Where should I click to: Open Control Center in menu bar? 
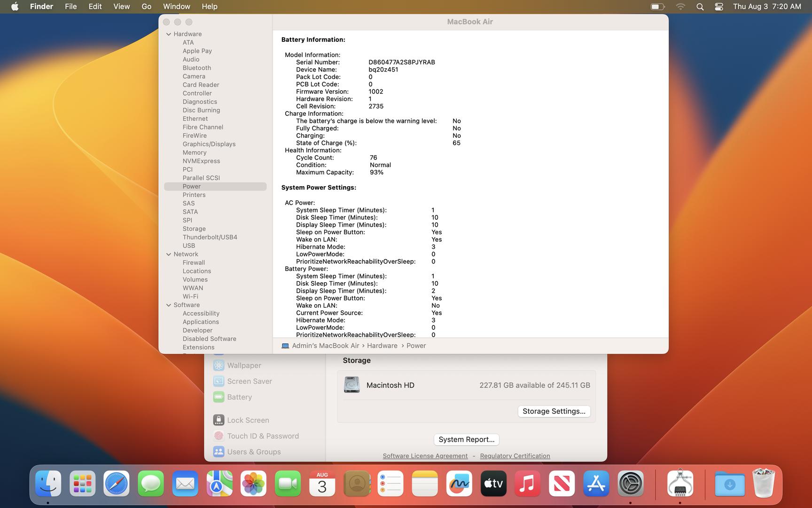(x=719, y=7)
